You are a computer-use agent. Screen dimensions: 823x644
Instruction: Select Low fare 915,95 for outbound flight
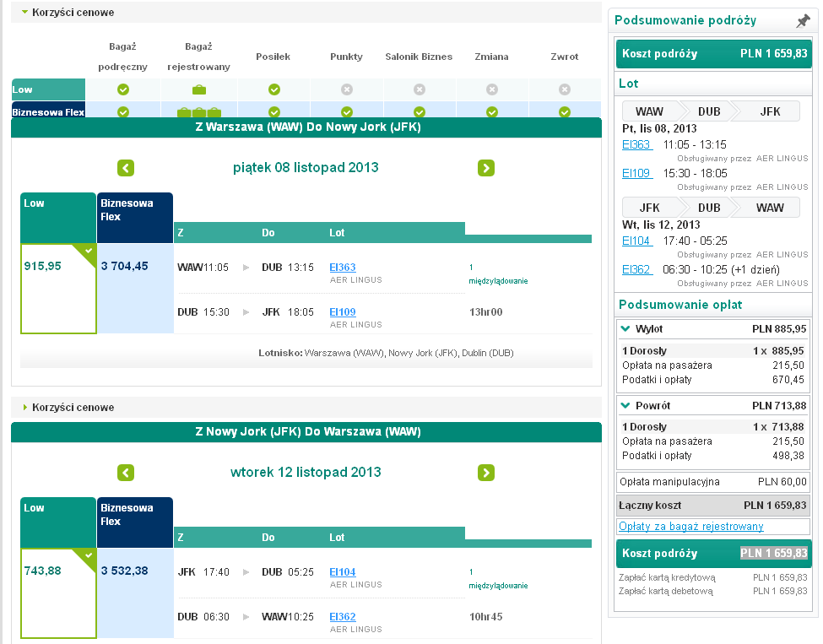58,288
